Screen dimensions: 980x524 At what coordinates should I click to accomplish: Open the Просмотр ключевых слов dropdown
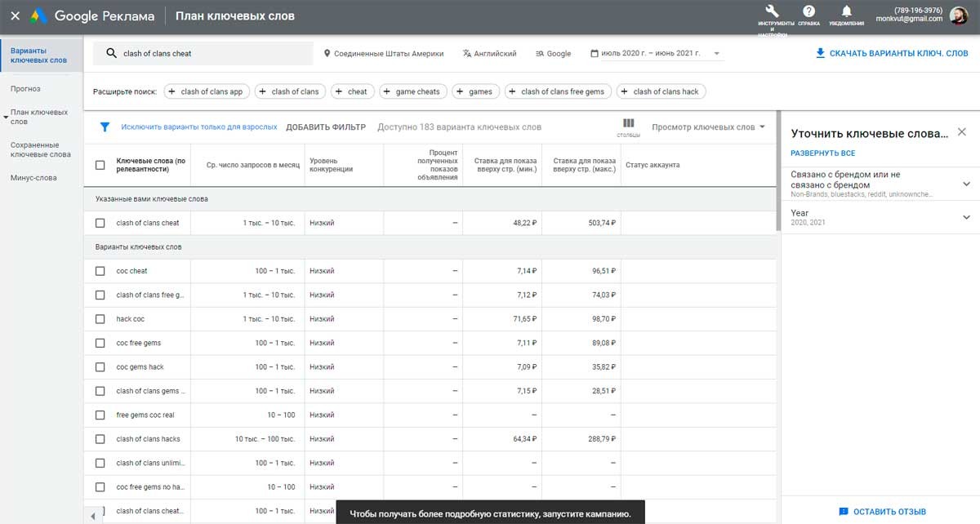tap(708, 127)
